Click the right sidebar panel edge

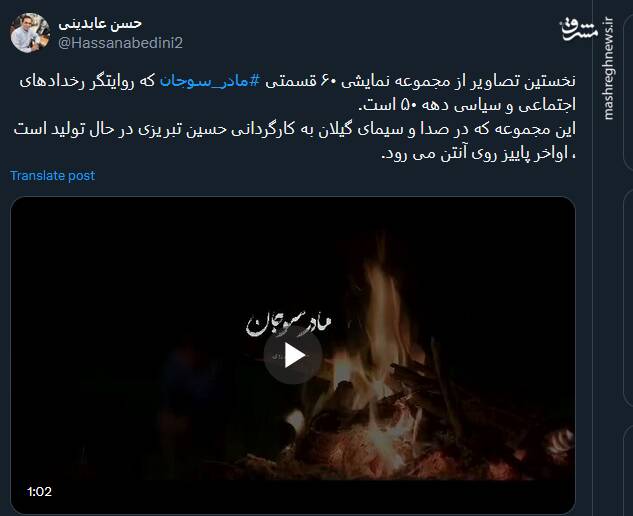628,258
